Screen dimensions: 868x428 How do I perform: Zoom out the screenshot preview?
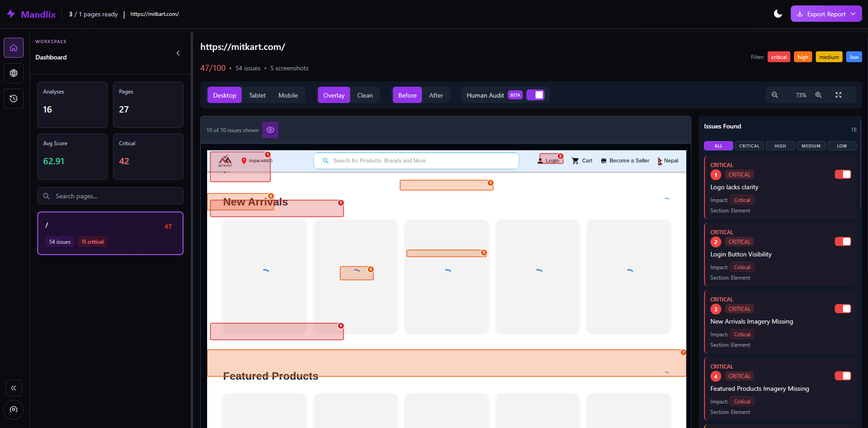[x=775, y=95]
